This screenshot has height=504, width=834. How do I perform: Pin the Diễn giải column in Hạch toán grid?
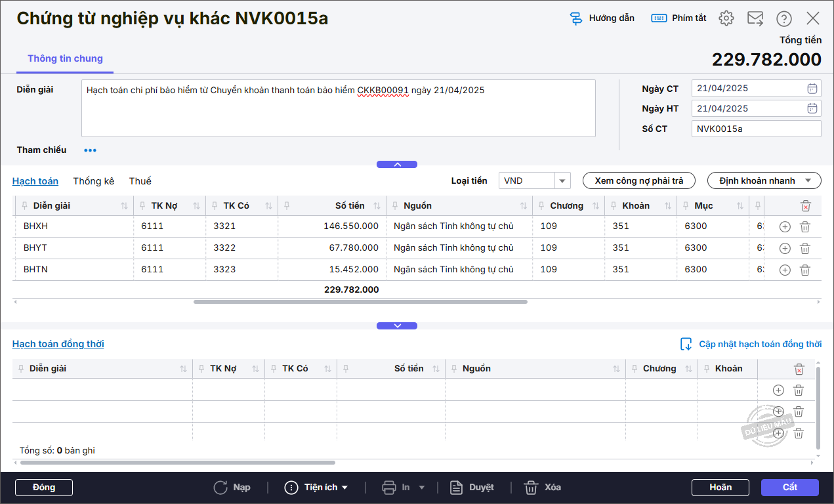tap(25, 206)
